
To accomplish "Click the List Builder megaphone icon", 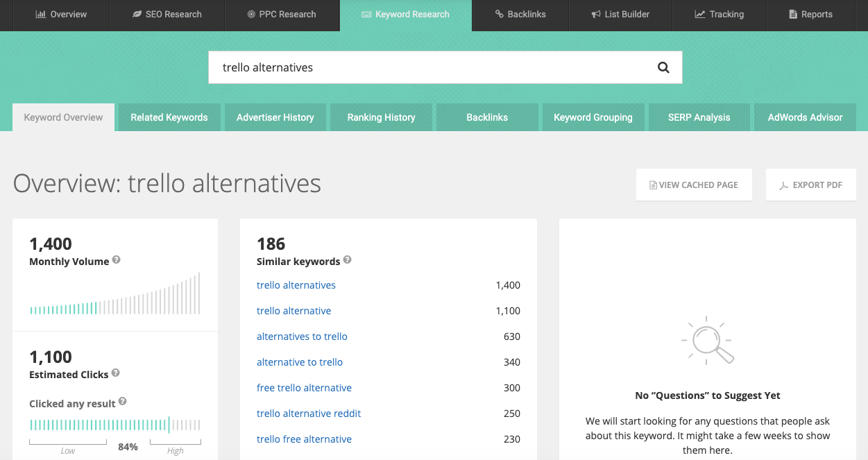I will click(596, 14).
